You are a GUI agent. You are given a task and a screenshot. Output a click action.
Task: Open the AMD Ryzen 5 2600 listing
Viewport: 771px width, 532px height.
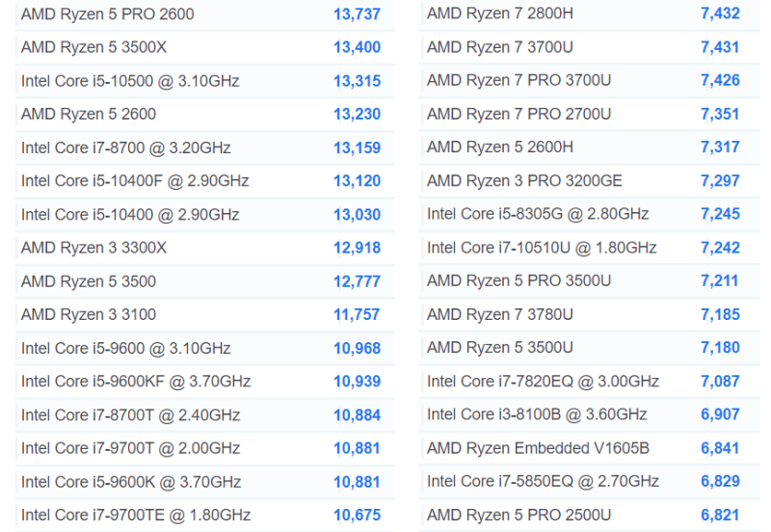pos(89,114)
